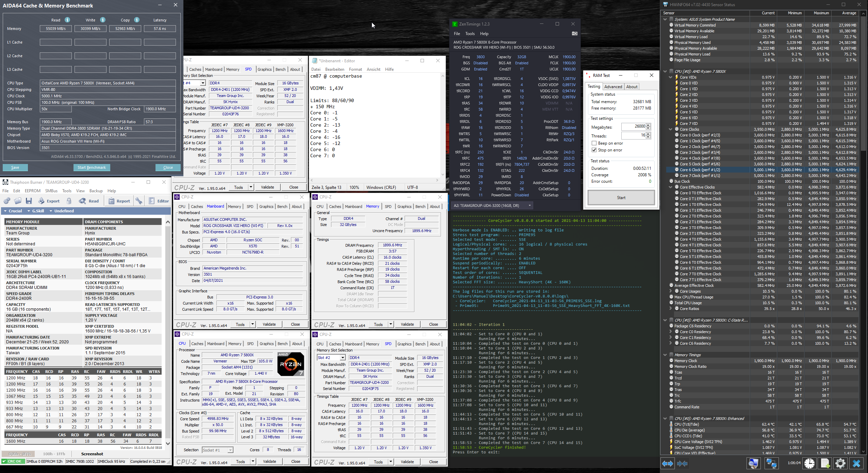Click Start Benchmark in AIDA64
The height and width of the screenshot is (473, 868).
(x=92, y=167)
